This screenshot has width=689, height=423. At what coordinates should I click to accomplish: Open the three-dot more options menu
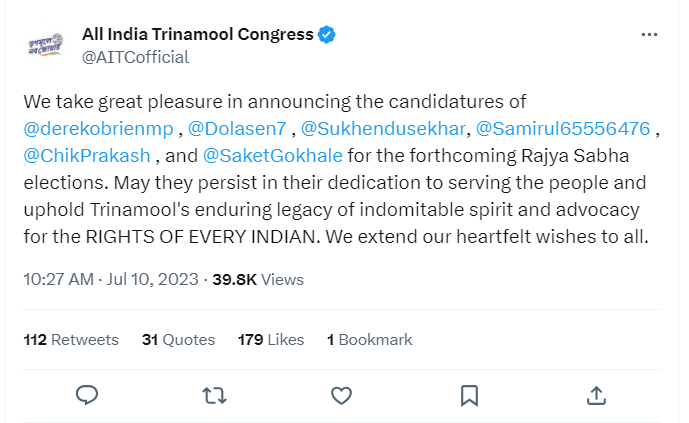[x=649, y=35]
